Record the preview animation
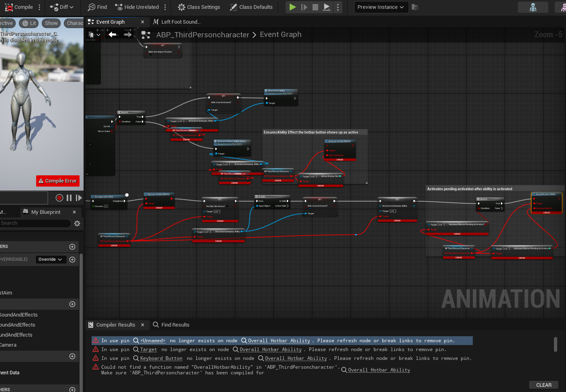This screenshot has height=392, width=566. [x=59, y=198]
